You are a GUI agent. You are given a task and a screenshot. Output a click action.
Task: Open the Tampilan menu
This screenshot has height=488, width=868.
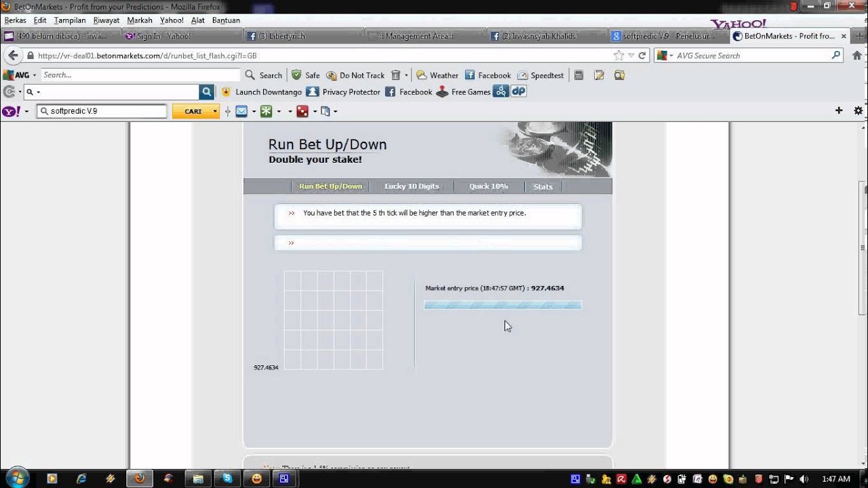70,20
